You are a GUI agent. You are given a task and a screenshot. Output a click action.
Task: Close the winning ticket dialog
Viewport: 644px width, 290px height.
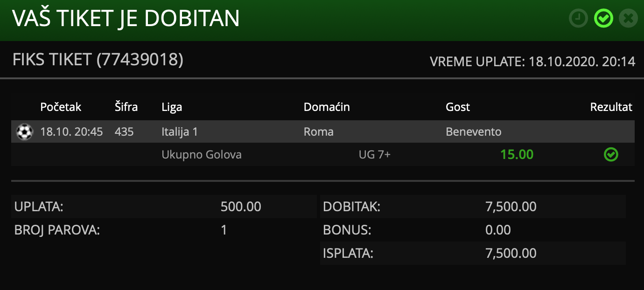(628, 19)
